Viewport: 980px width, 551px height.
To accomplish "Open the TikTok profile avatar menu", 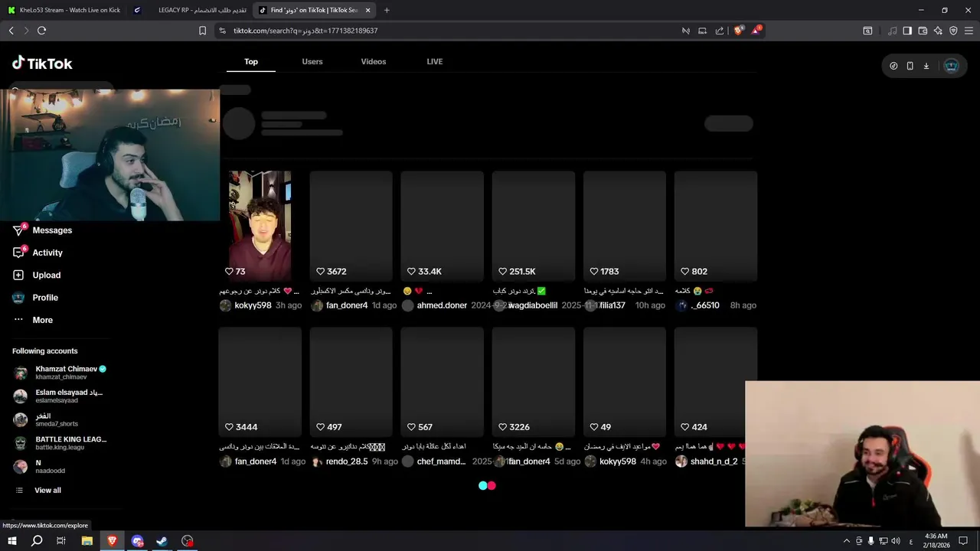I will (951, 66).
